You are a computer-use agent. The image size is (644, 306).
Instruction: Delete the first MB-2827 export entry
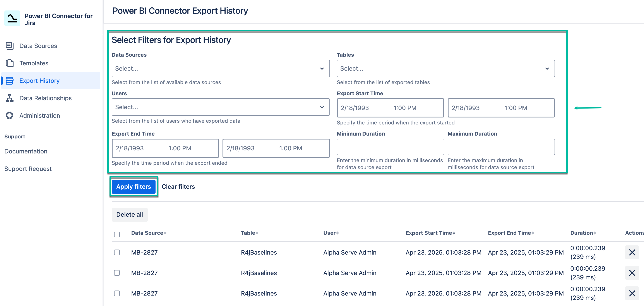[632, 252]
